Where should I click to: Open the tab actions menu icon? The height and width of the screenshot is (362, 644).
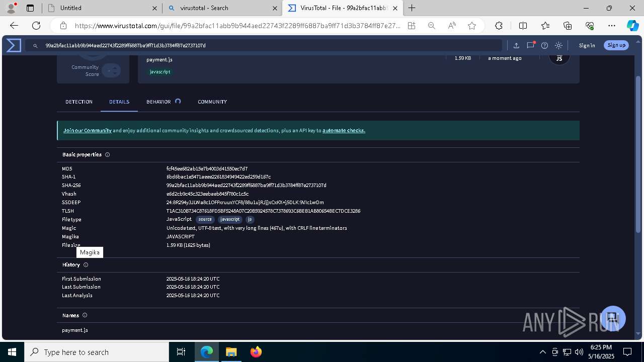point(30,8)
